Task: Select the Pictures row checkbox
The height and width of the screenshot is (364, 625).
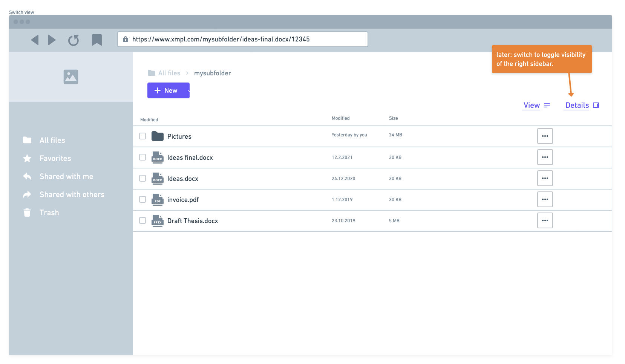Action: [142, 136]
